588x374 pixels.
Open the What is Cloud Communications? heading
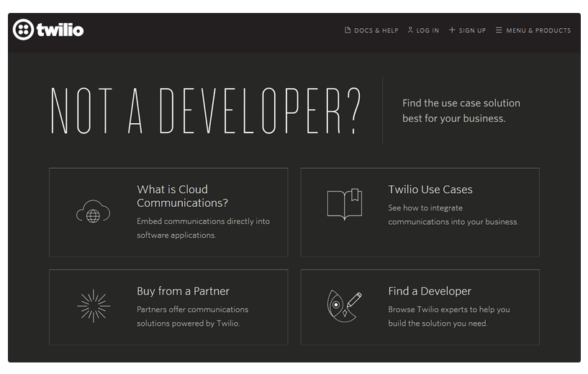[182, 196]
